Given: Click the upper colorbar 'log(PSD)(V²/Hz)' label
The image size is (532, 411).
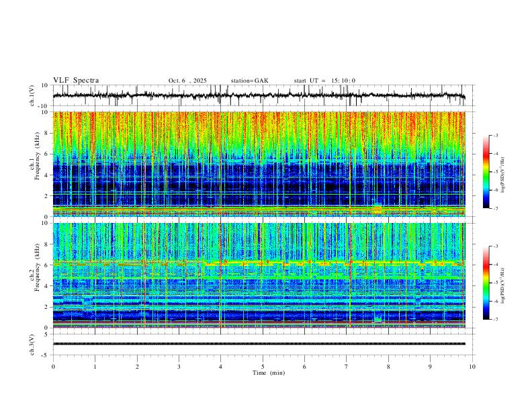Looking at the screenshot, I should click(x=503, y=175).
